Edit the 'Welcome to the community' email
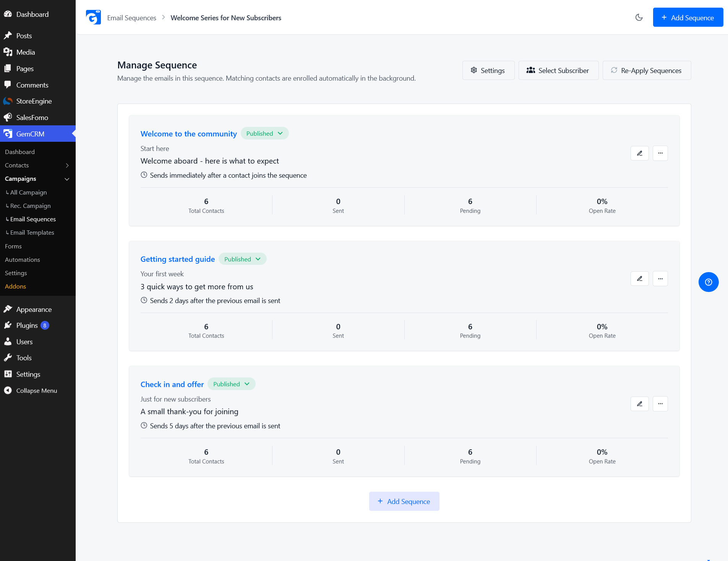This screenshot has width=728, height=561. [640, 153]
